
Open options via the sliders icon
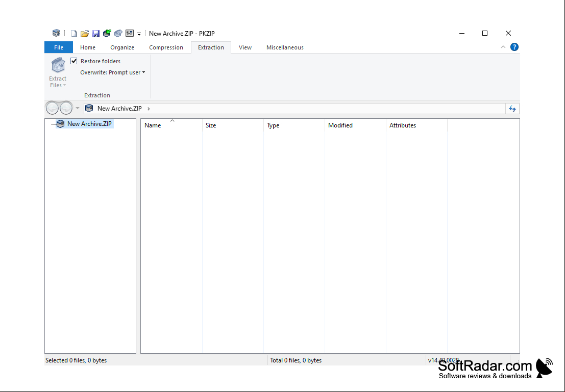pyautogui.click(x=130, y=33)
